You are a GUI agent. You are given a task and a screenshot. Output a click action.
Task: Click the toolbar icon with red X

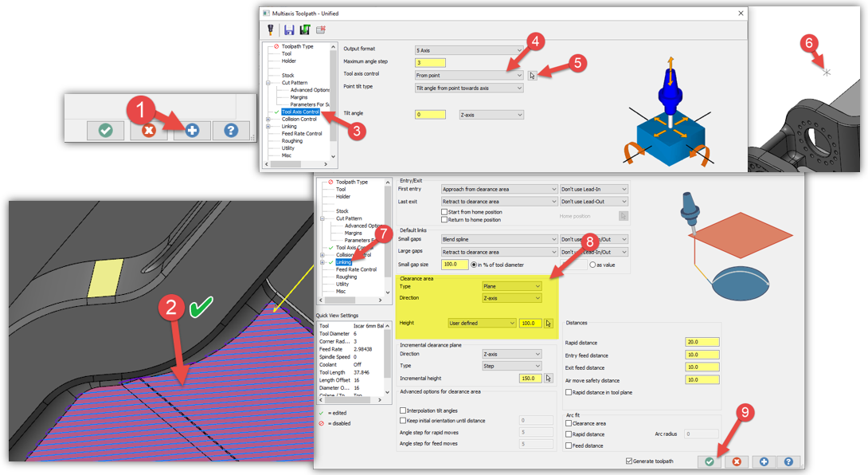coord(320,30)
